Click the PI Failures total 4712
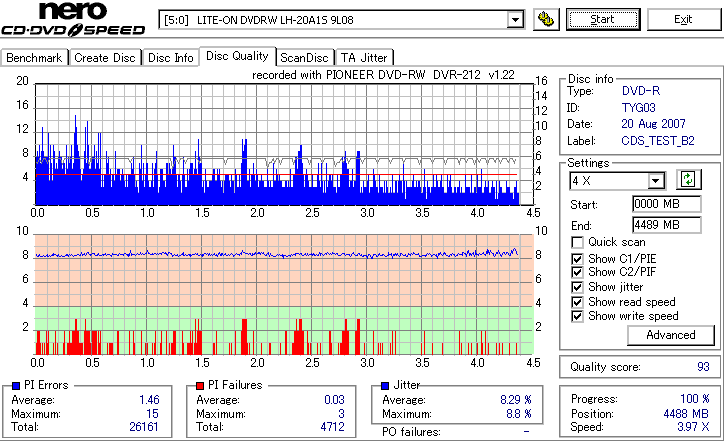The width and height of the screenshot is (724, 441). click(x=332, y=427)
